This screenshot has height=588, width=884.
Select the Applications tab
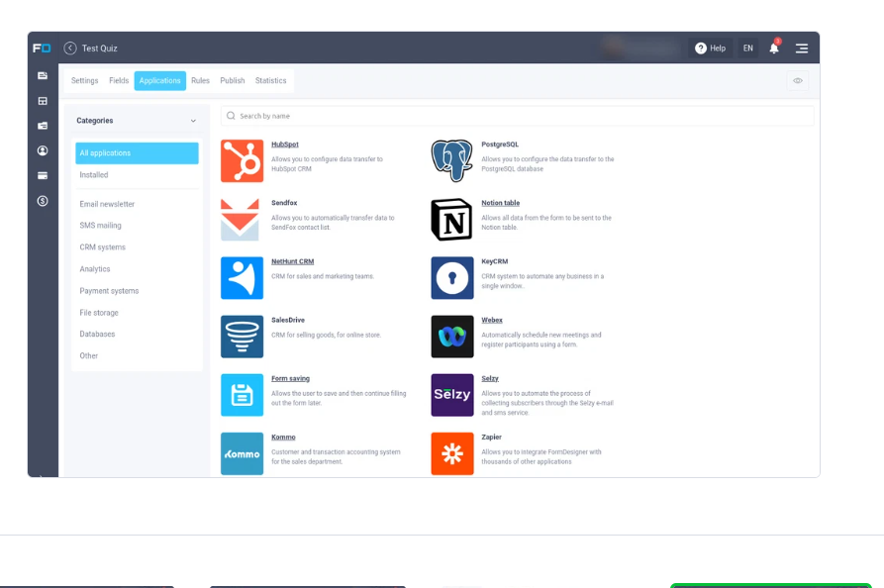pyautogui.click(x=160, y=80)
